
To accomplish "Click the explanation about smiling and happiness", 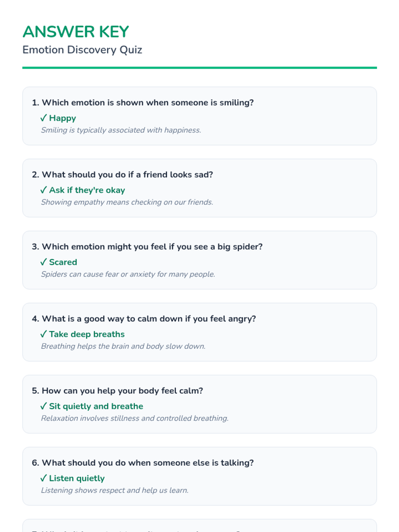I will pos(121,130).
